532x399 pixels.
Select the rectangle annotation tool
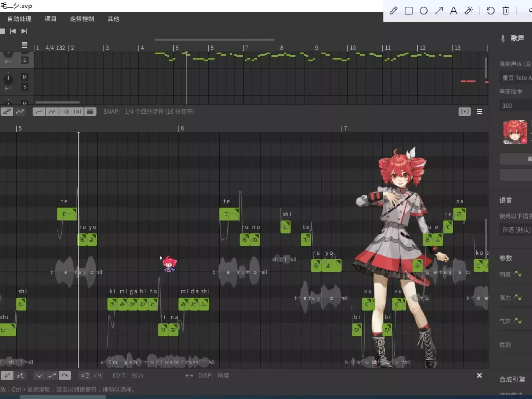pos(408,11)
